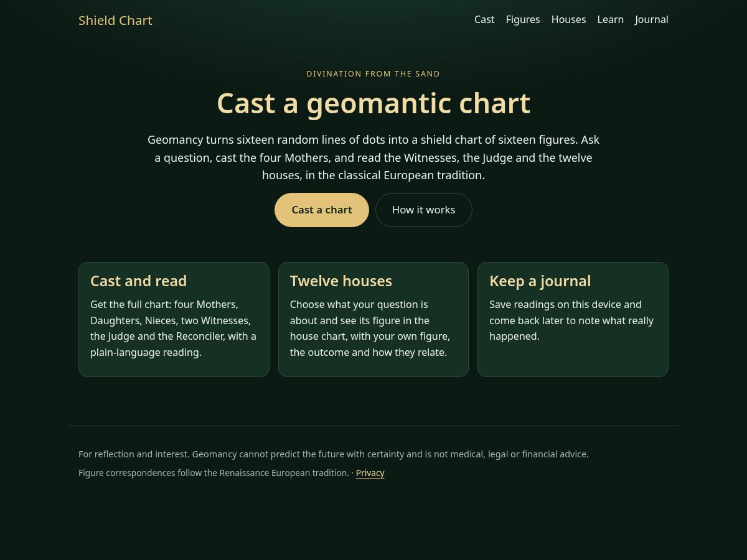The width and height of the screenshot is (747, 560).
Task: Open the Privacy link in footer
Action: (370, 473)
